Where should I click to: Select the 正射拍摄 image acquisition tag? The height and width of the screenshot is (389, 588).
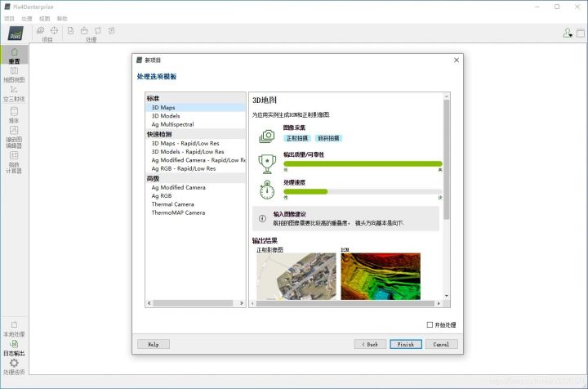pyautogui.click(x=297, y=138)
